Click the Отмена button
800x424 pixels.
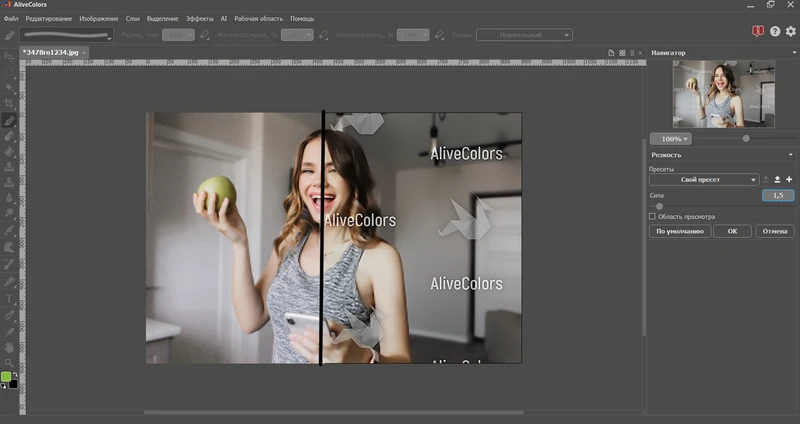click(775, 231)
